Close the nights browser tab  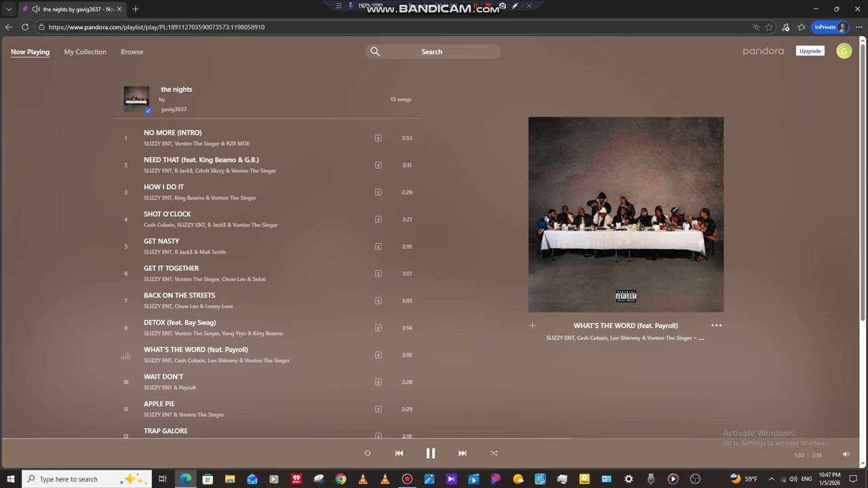tap(119, 9)
